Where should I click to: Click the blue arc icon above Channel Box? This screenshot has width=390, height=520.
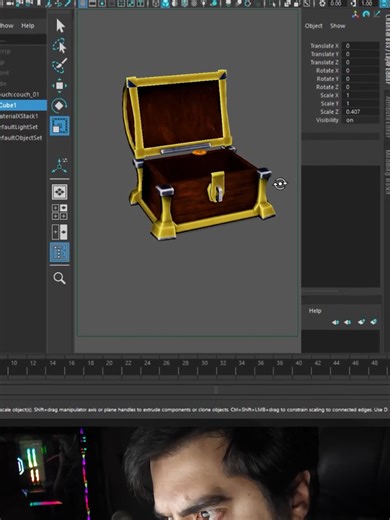point(366,14)
